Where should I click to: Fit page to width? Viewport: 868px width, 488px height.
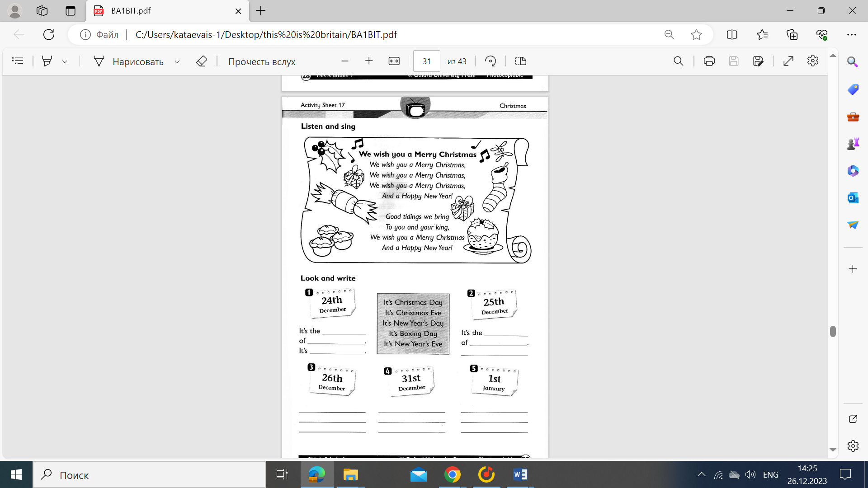[x=394, y=61]
